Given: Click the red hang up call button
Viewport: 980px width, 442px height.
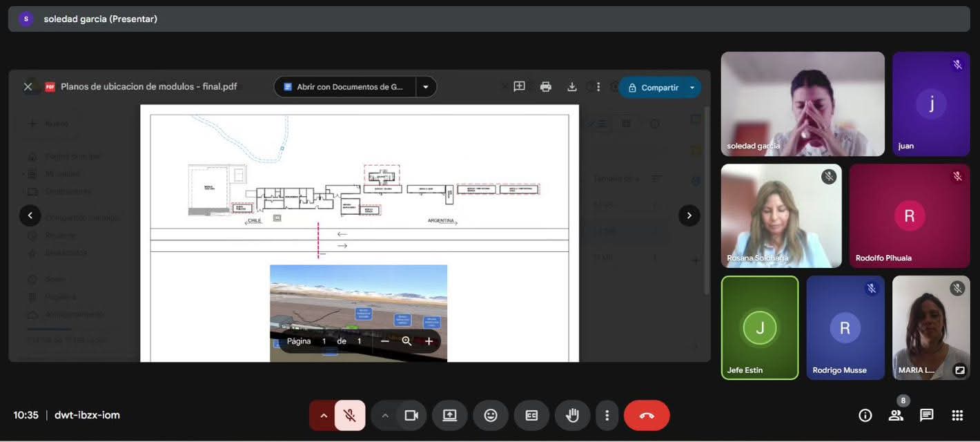Looking at the screenshot, I should point(646,415).
